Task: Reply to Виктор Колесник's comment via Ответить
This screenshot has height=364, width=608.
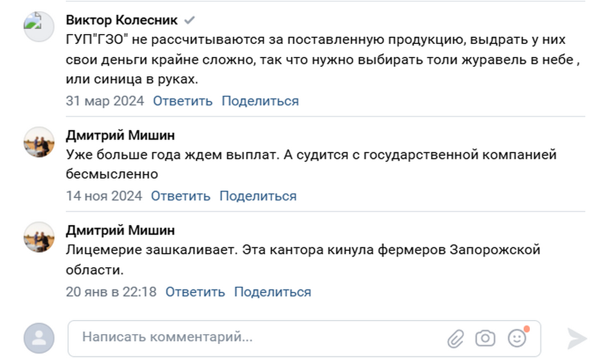Action: click(x=182, y=100)
